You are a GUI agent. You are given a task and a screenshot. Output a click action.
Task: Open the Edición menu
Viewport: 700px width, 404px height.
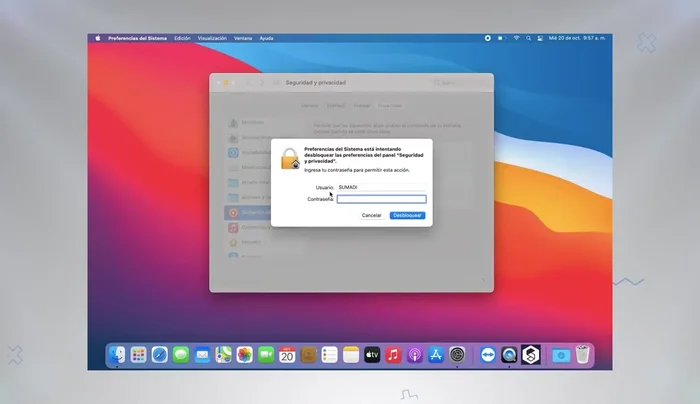tap(182, 37)
